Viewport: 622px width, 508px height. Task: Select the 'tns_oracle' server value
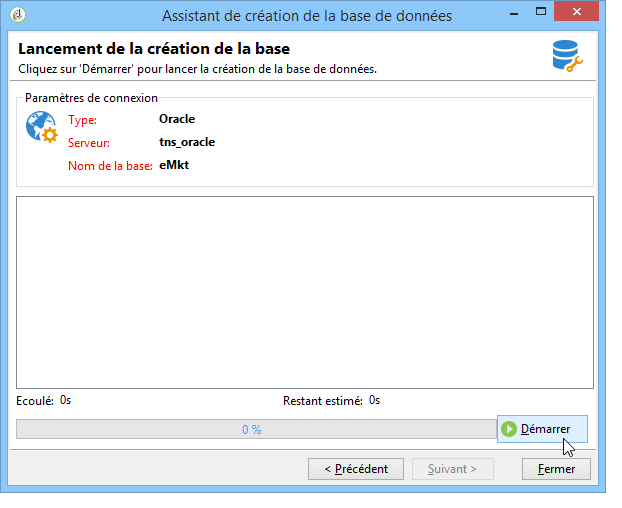tap(187, 142)
